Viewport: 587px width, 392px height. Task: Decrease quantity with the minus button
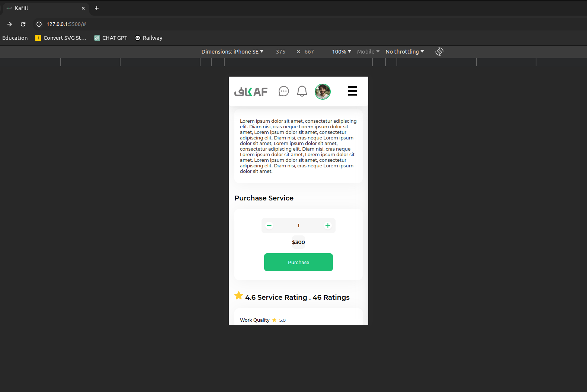tap(269, 225)
